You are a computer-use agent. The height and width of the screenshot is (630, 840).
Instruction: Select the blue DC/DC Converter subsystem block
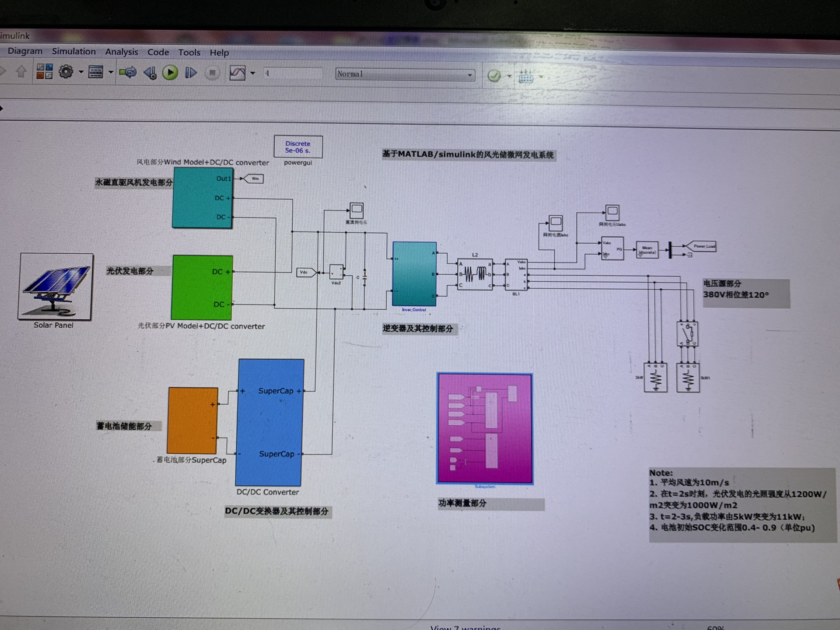(269, 422)
